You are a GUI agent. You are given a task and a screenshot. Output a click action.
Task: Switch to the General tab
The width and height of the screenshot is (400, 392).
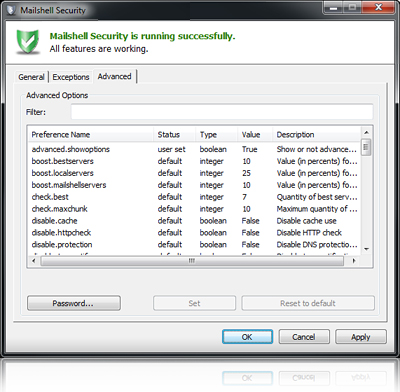click(x=31, y=77)
